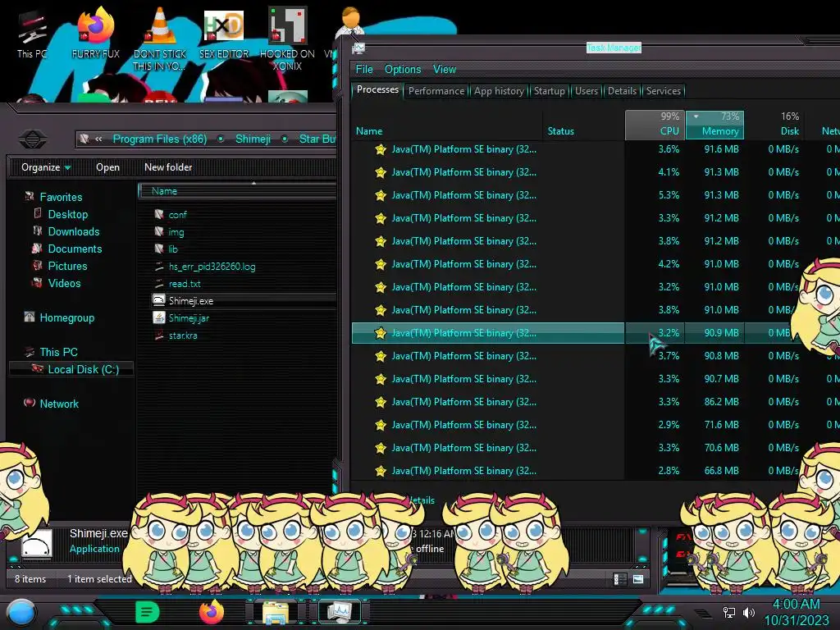
Task: Open the Options menu in Task Manager
Action: click(x=403, y=69)
